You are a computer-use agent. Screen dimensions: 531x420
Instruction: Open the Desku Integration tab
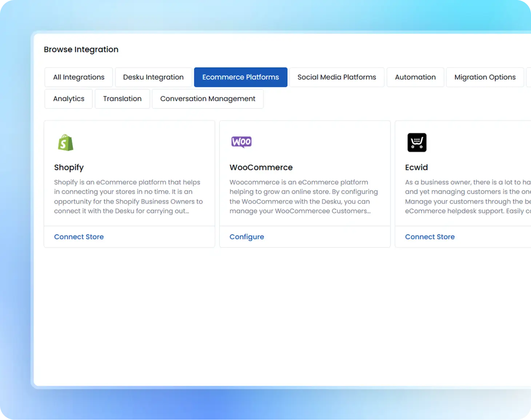[153, 77]
